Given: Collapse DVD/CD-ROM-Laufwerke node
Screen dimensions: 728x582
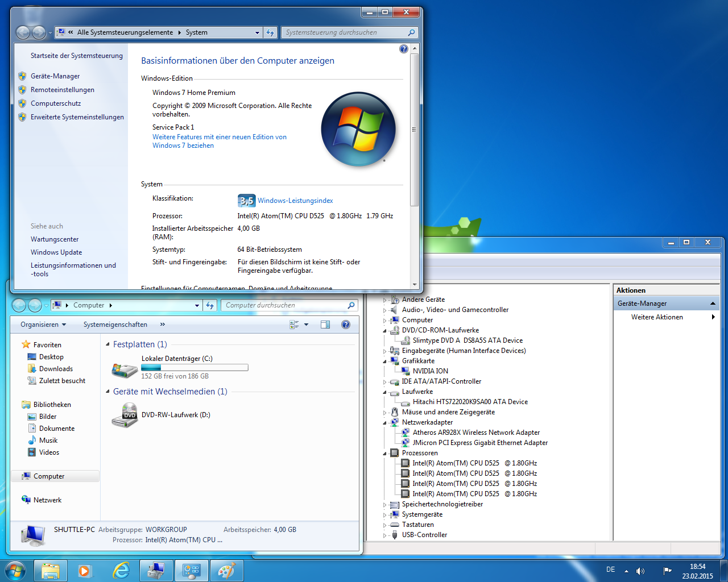Looking at the screenshot, I should point(385,331).
